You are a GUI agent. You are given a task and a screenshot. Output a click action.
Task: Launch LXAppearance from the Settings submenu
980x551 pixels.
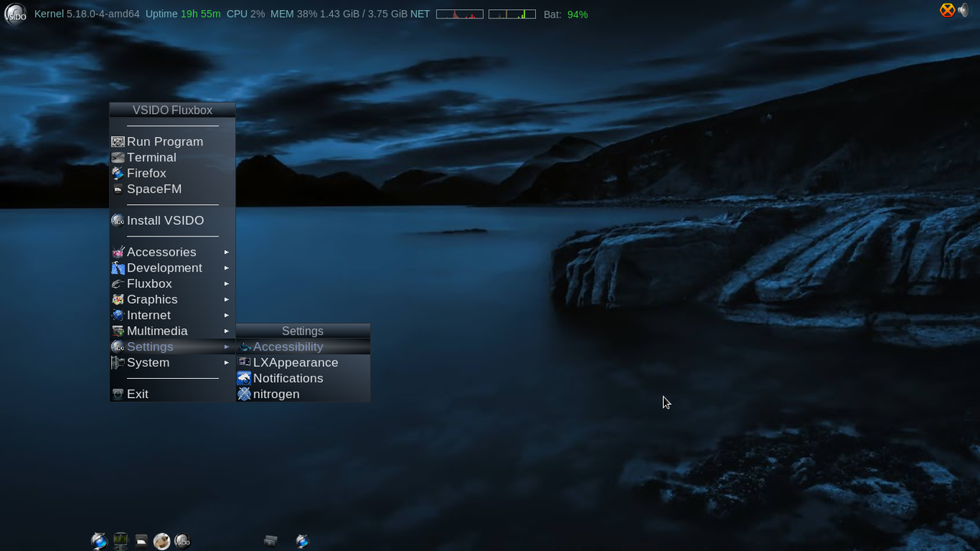click(303, 363)
